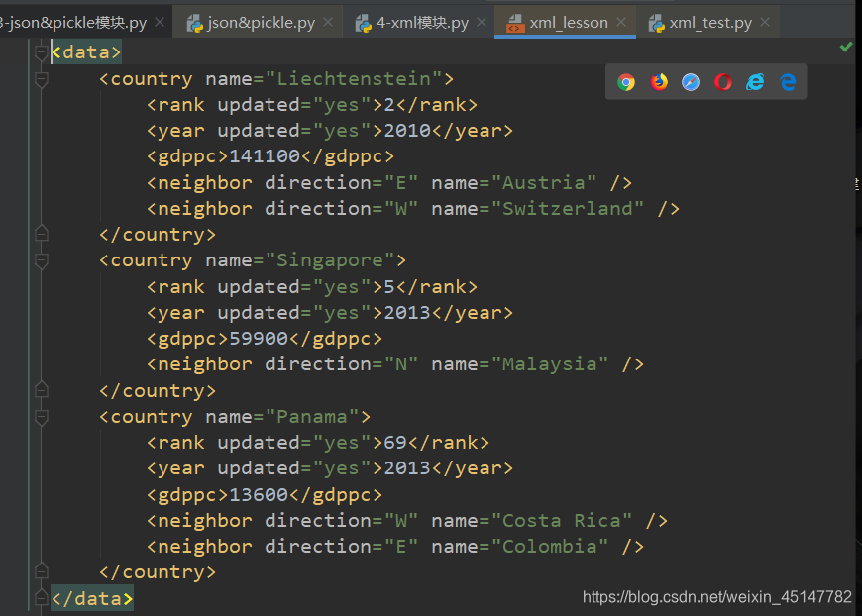The height and width of the screenshot is (616, 862).
Task: Click the "Switzerland" neighbor name
Action: point(568,209)
